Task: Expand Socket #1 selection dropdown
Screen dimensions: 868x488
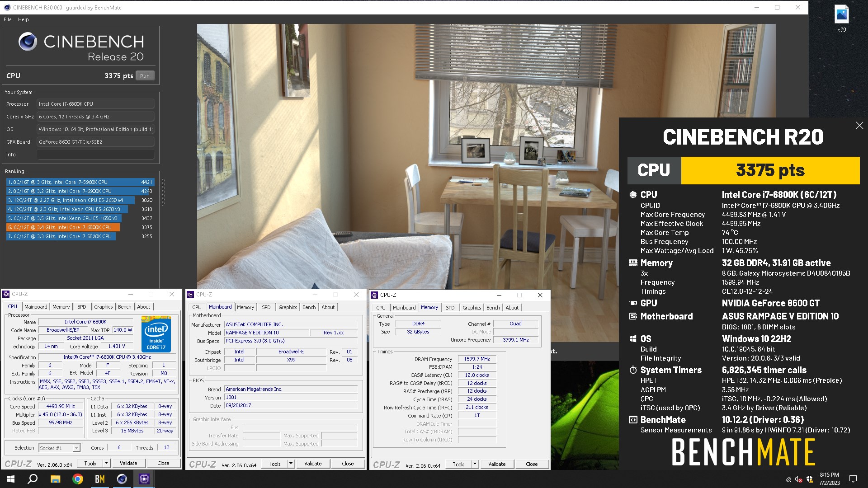Action: click(x=76, y=448)
